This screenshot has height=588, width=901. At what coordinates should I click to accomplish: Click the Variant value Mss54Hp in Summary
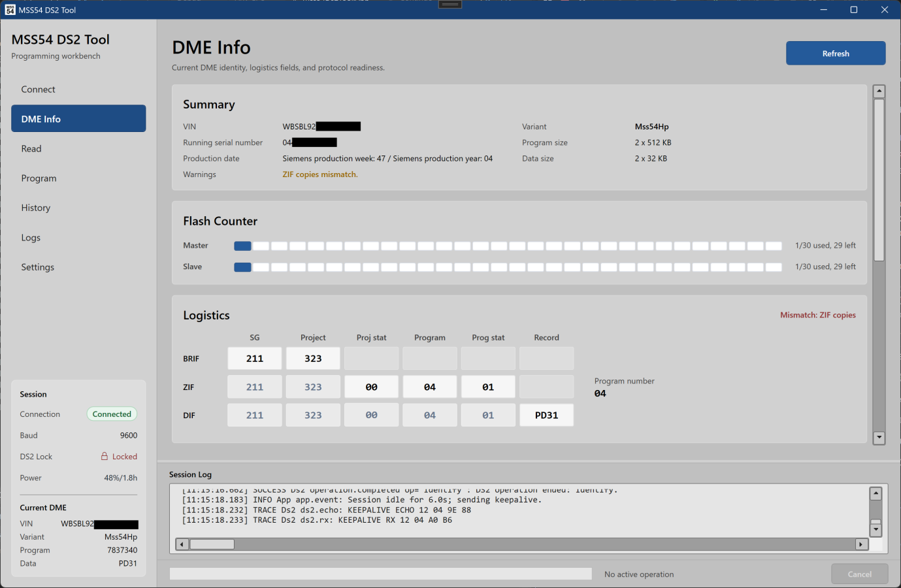652,127
